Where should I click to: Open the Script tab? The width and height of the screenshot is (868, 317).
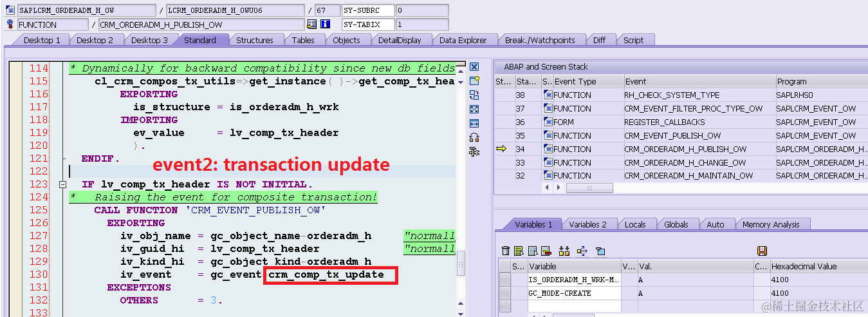point(633,40)
